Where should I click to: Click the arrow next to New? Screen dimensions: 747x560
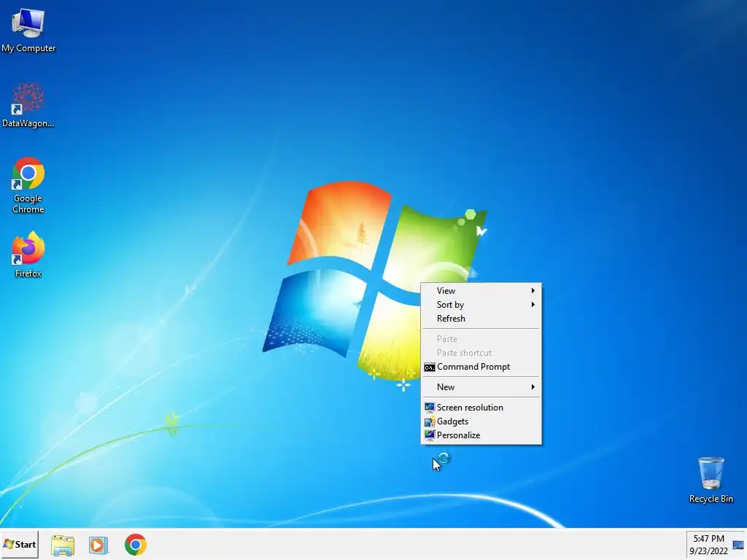pos(533,387)
